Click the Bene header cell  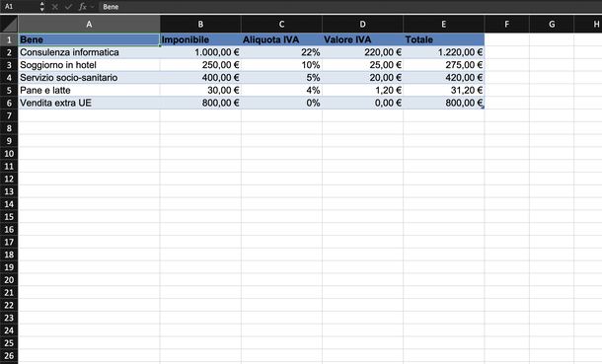89,39
